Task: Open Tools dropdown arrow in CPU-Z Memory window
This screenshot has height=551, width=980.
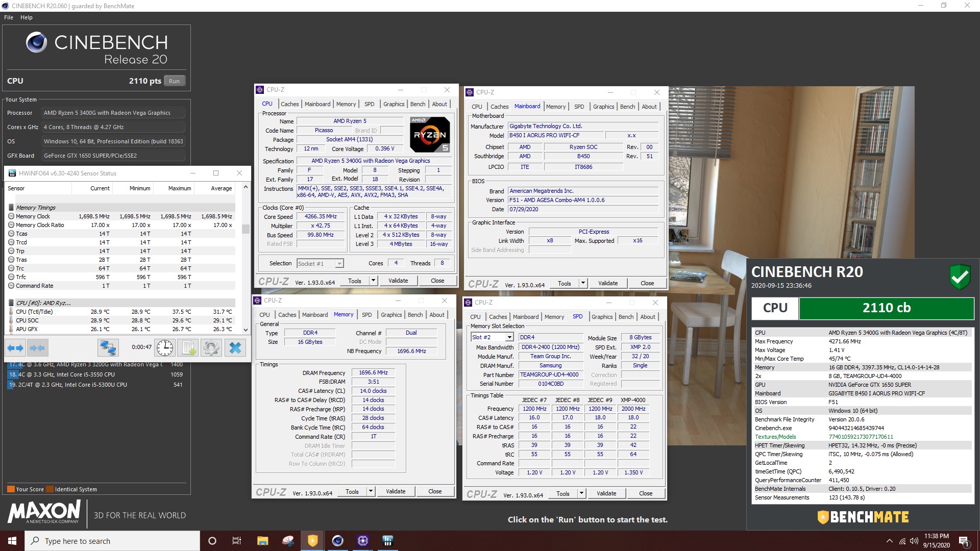Action: coord(371,491)
